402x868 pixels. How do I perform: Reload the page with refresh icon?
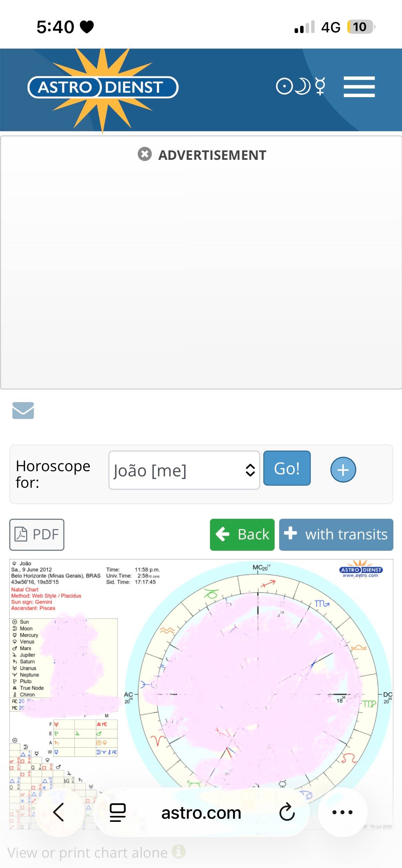point(286,812)
